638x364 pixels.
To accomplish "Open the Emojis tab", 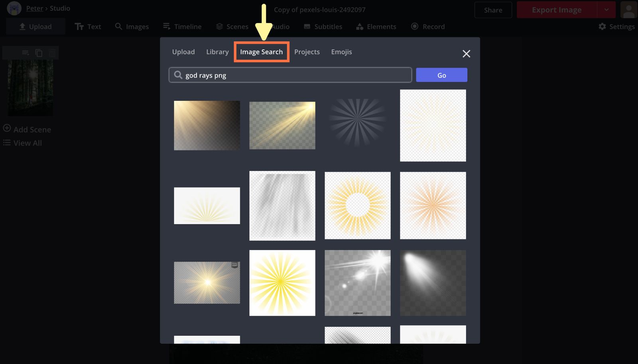I will point(341,52).
